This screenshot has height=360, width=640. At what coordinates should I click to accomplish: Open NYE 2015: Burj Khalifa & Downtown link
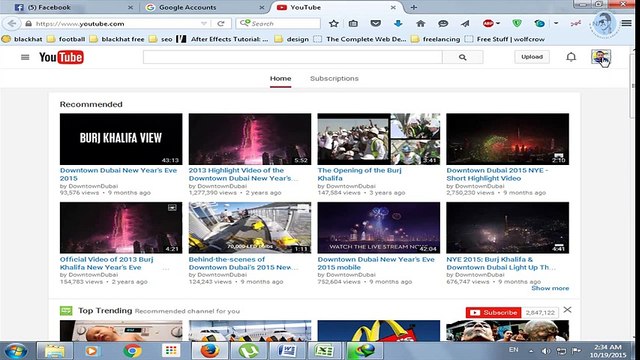point(501,263)
